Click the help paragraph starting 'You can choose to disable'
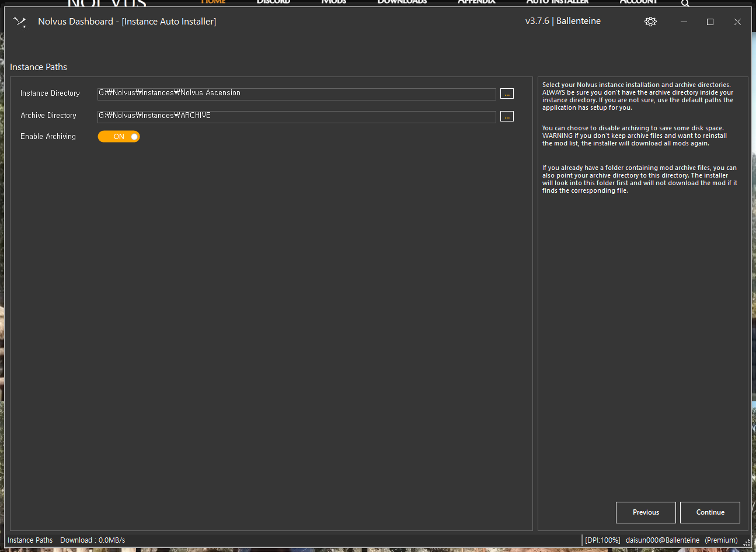The width and height of the screenshot is (756, 552). coord(635,136)
